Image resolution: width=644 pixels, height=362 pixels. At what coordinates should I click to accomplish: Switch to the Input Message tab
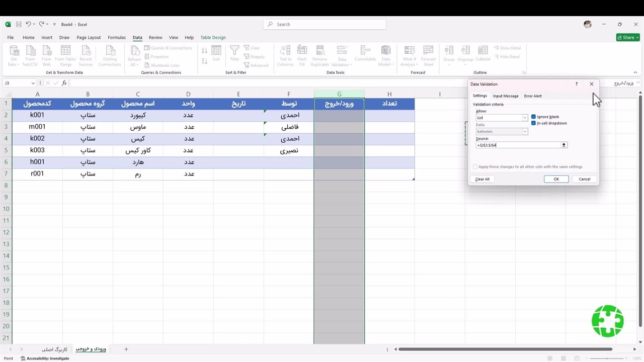(505, 96)
